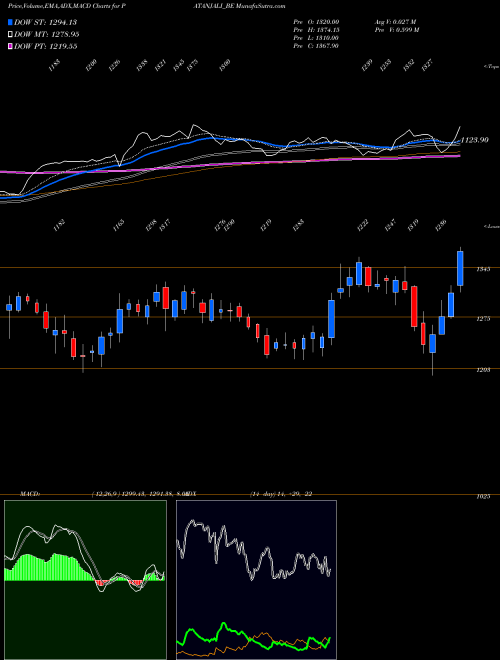
Task: Select the DOW PT: 1219.55 label
Action: coord(45,47)
